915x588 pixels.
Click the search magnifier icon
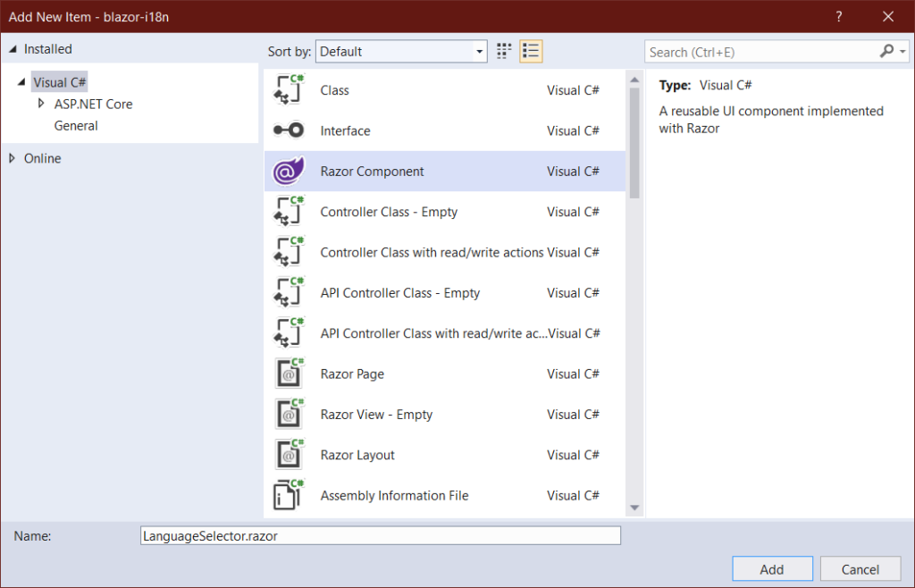tap(887, 51)
